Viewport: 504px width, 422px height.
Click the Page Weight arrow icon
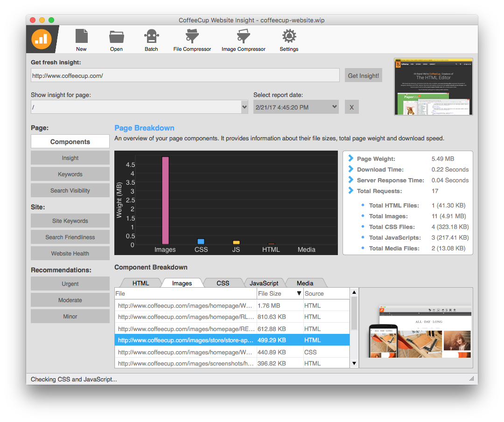point(350,159)
